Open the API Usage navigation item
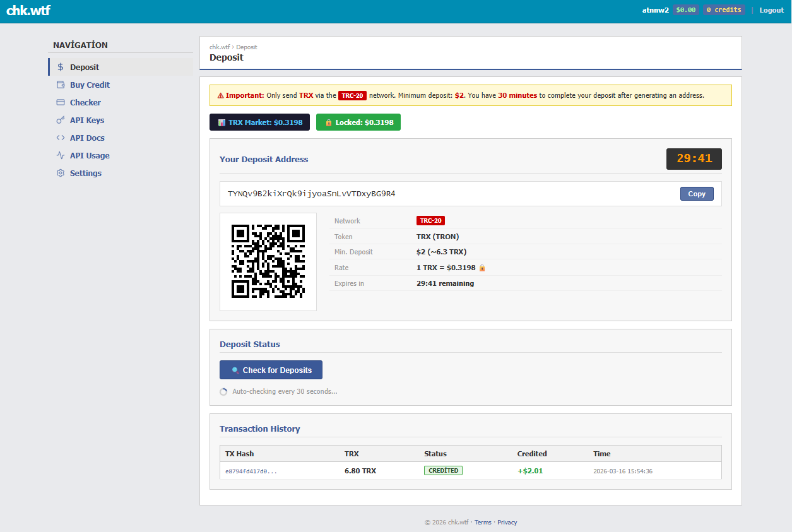The width and height of the screenshot is (792, 532). tap(90, 155)
